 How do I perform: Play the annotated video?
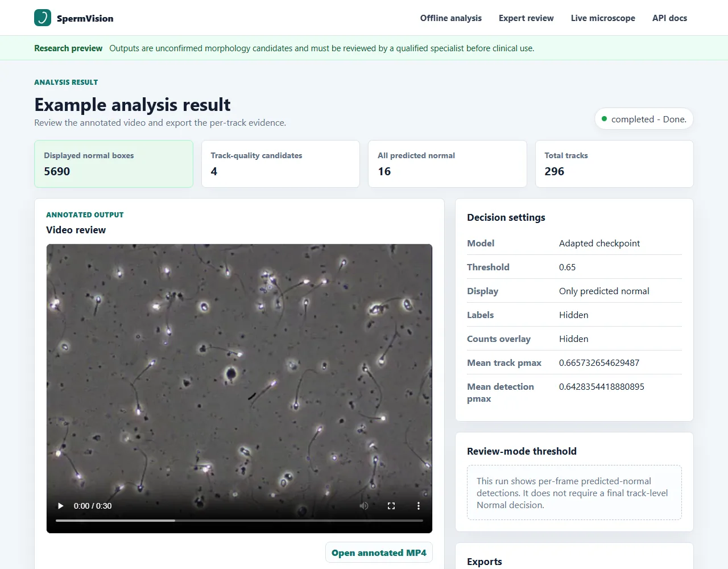click(60, 506)
